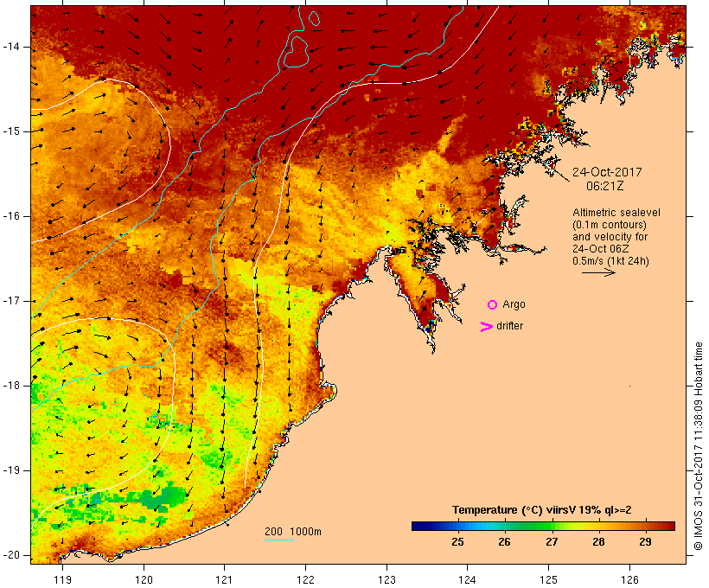This screenshot has width=709, height=588.
Task: Click the 29 tick label on the color bar
Action: click(x=646, y=542)
